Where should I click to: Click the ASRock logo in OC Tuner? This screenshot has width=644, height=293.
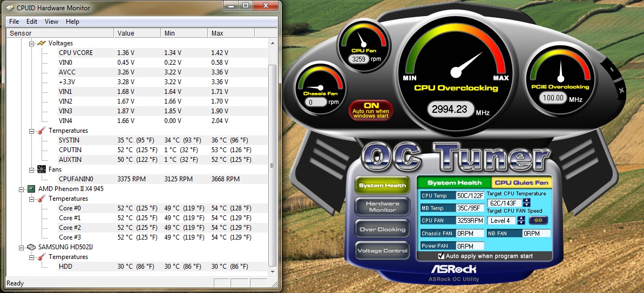pos(453,269)
